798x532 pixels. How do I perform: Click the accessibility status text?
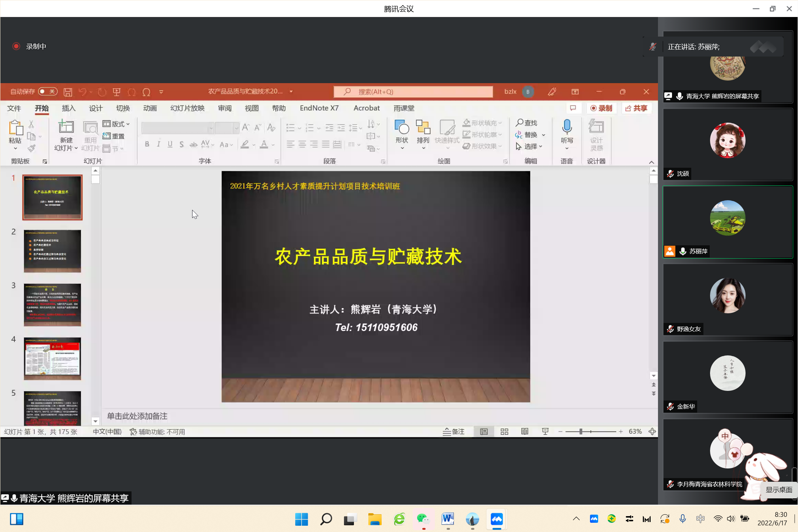click(x=158, y=432)
